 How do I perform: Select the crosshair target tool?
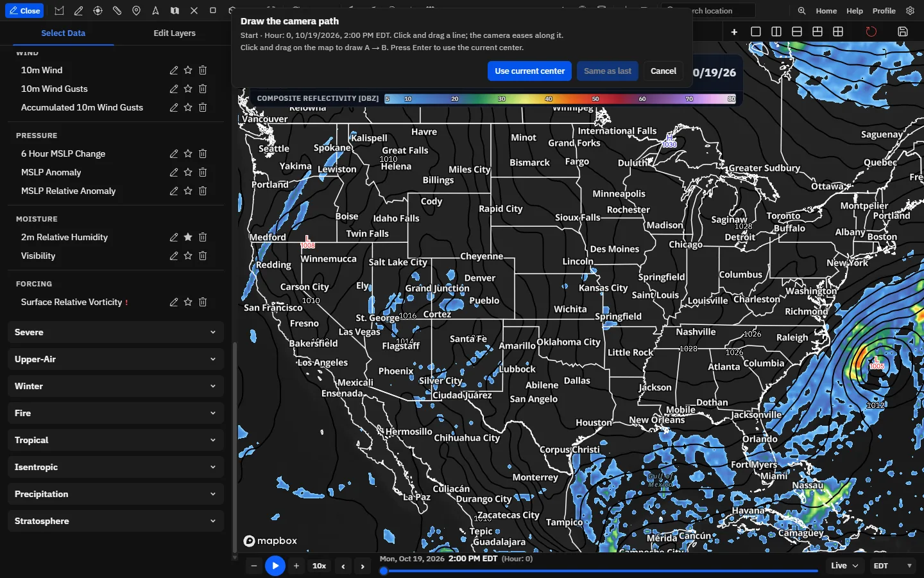click(x=98, y=11)
